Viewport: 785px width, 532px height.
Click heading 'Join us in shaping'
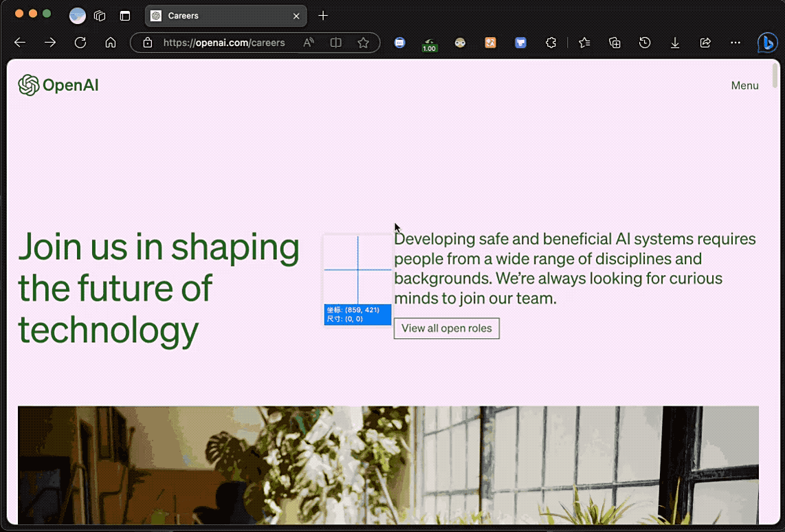pyautogui.click(x=159, y=247)
